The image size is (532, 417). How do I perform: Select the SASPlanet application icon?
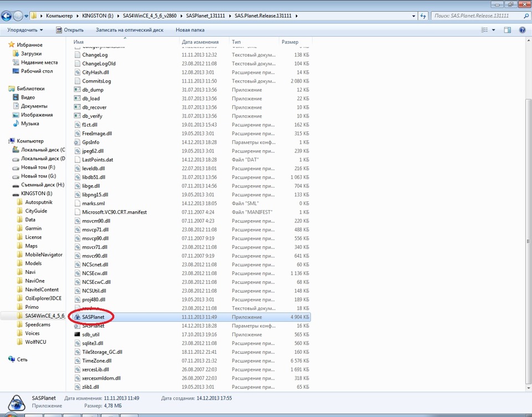[78, 317]
